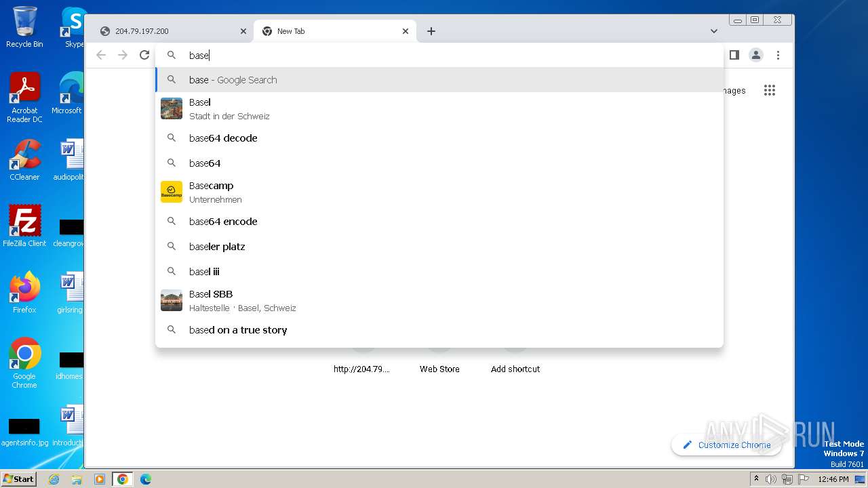This screenshot has width=868, height=488.
Task: Click the Basel SBB thumbnail image
Action: [x=172, y=300]
